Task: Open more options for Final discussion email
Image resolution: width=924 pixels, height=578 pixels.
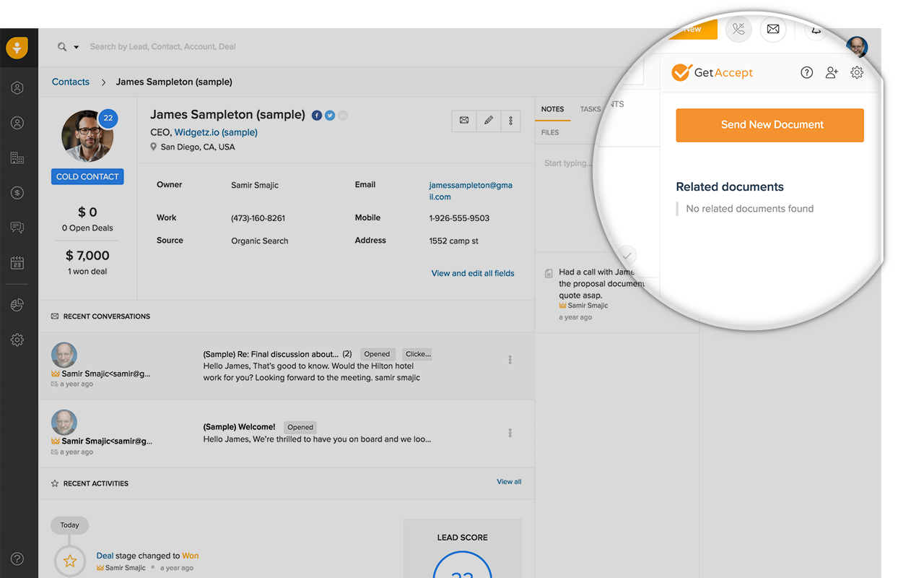Action: [510, 360]
